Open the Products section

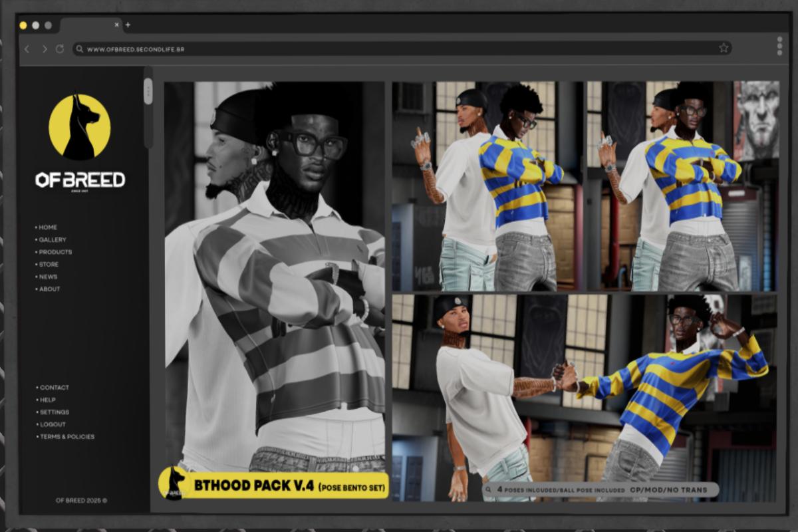(x=55, y=252)
